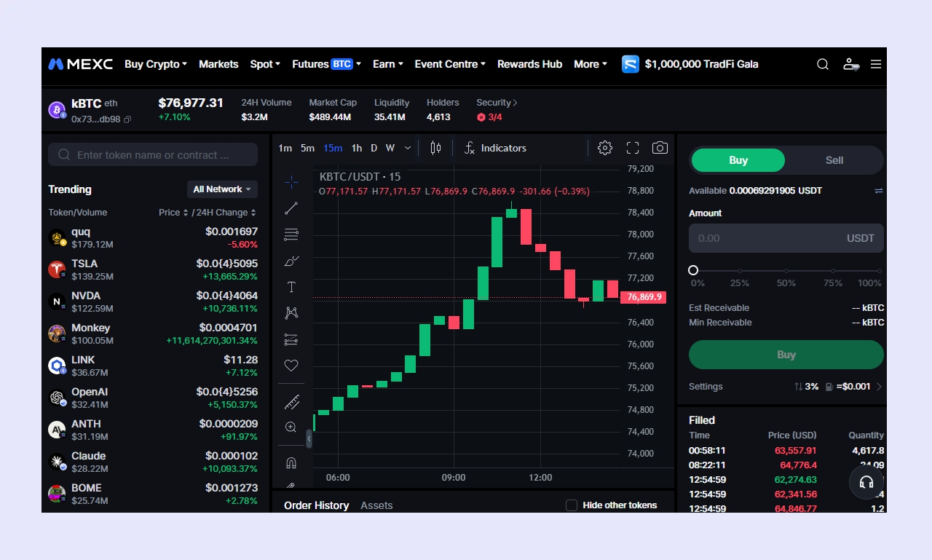Select the zoom in tool
This screenshot has height=560, width=932.
pos(291,427)
